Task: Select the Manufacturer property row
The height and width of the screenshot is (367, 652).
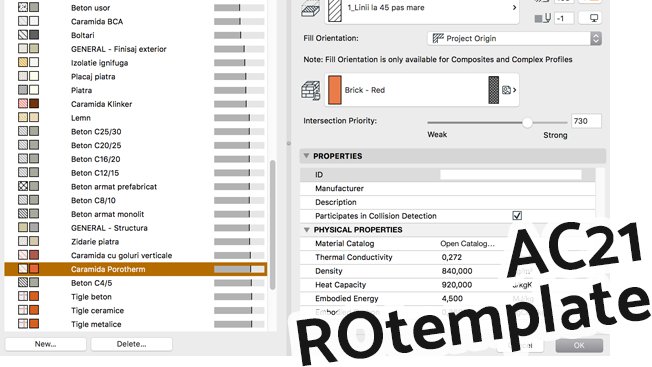Action: [x=447, y=188]
